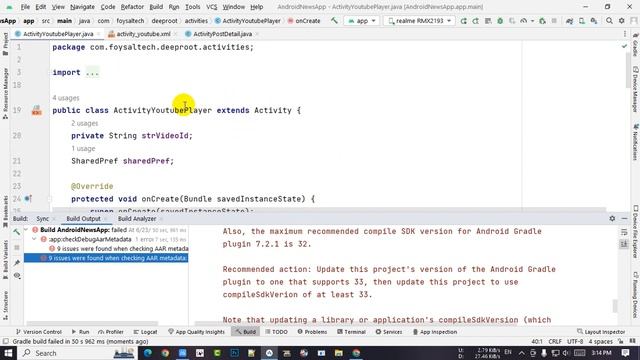Open App Inspection tool window

[434, 332]
